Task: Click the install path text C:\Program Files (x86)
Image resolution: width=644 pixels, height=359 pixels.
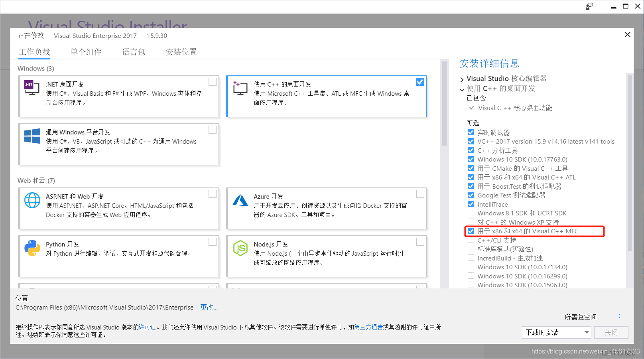Action: [104, 307]
